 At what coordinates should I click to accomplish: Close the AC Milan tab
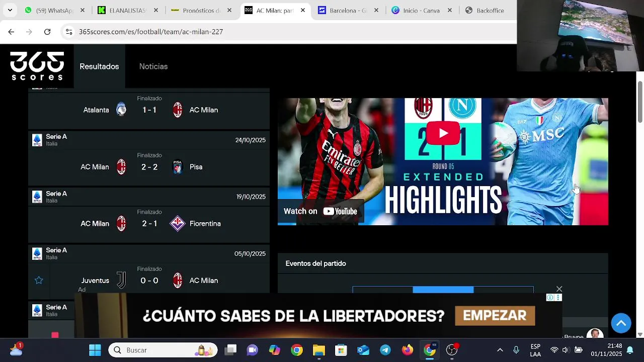click(x=302, y=10)
